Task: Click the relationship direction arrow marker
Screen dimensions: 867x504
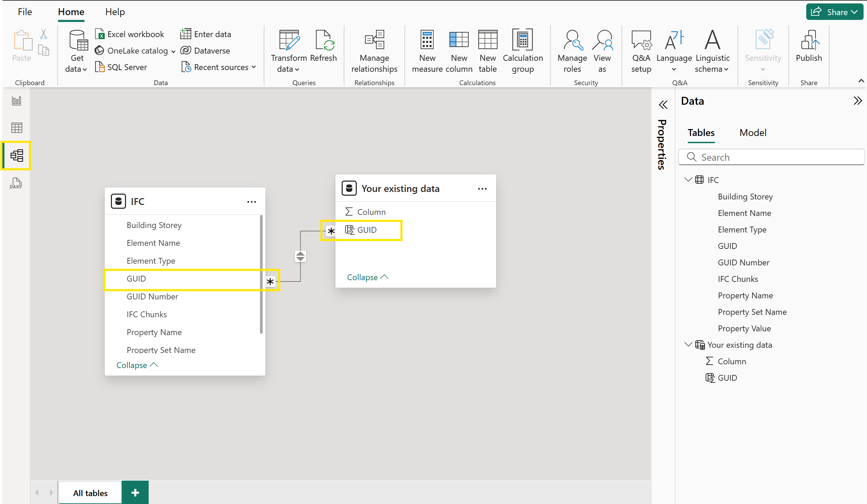Action: [300, 256]
